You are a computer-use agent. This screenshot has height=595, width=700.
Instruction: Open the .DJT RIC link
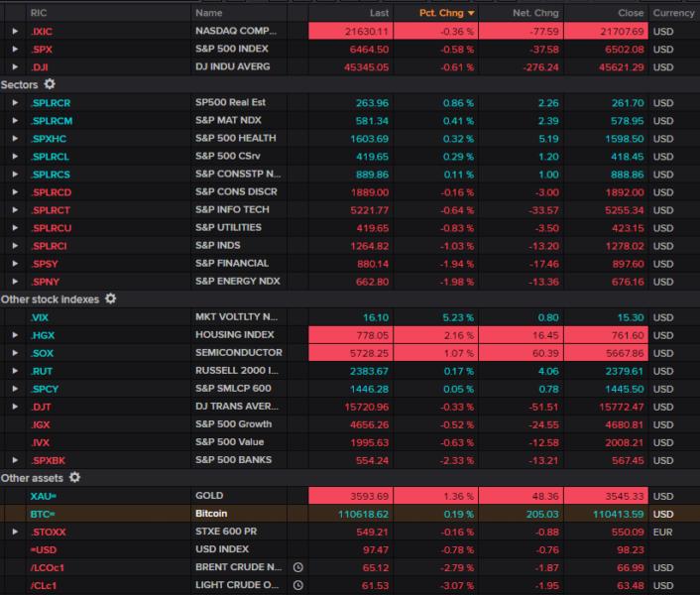pyautogui.click(x=41, y=407)
